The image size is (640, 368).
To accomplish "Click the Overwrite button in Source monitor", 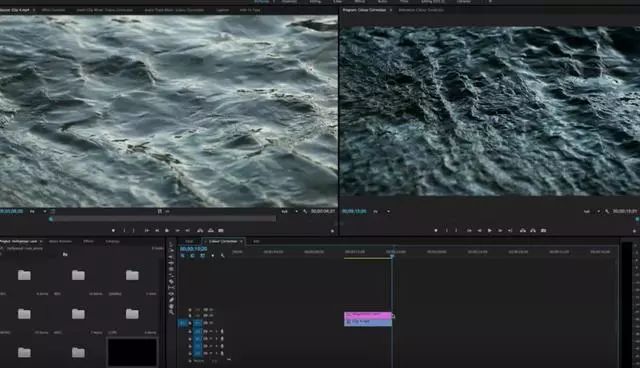I will (211, 231).
